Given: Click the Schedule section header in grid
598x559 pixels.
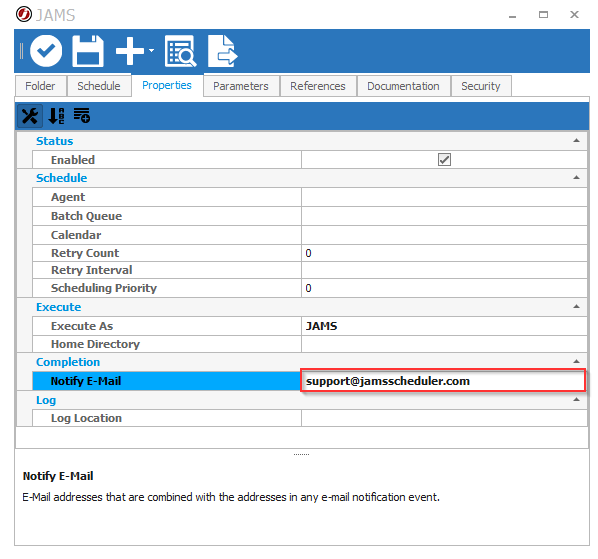Looking at the screenshot, I should pos(61,178).
